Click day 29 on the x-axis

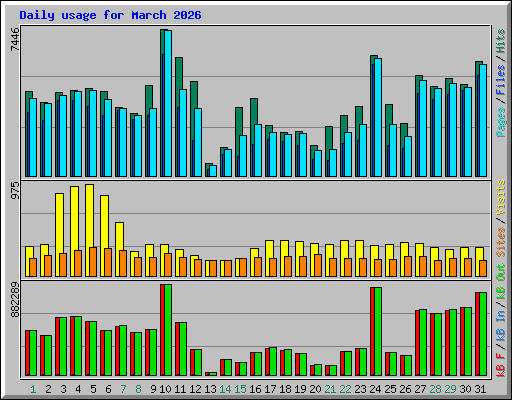pos(450,389)
